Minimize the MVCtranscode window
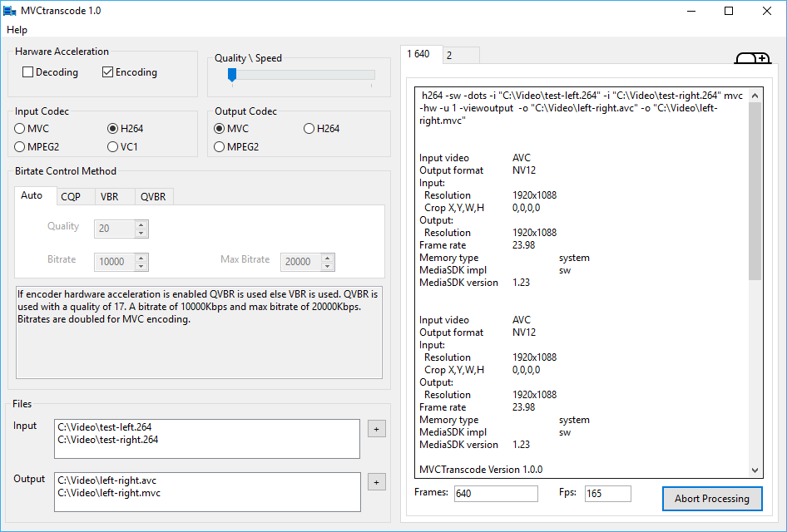Screen dimensions: 787x532 pyautogui.click(x=691, y=11)
